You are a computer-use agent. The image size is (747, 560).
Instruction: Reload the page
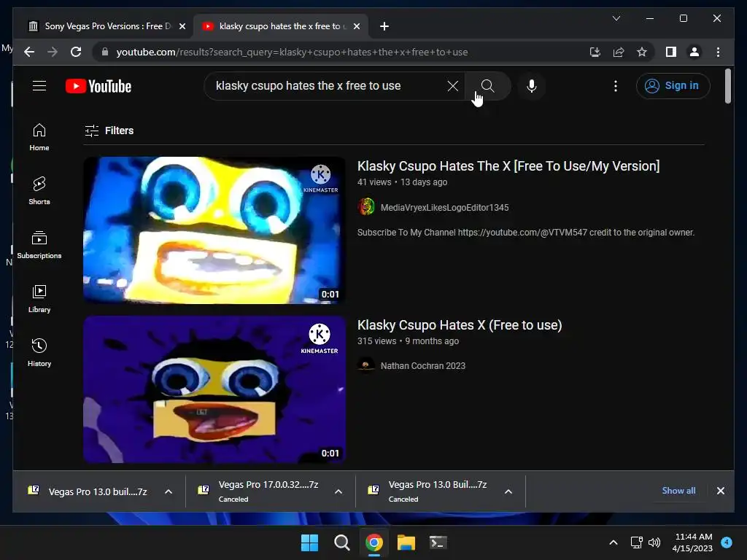point(76,52)
